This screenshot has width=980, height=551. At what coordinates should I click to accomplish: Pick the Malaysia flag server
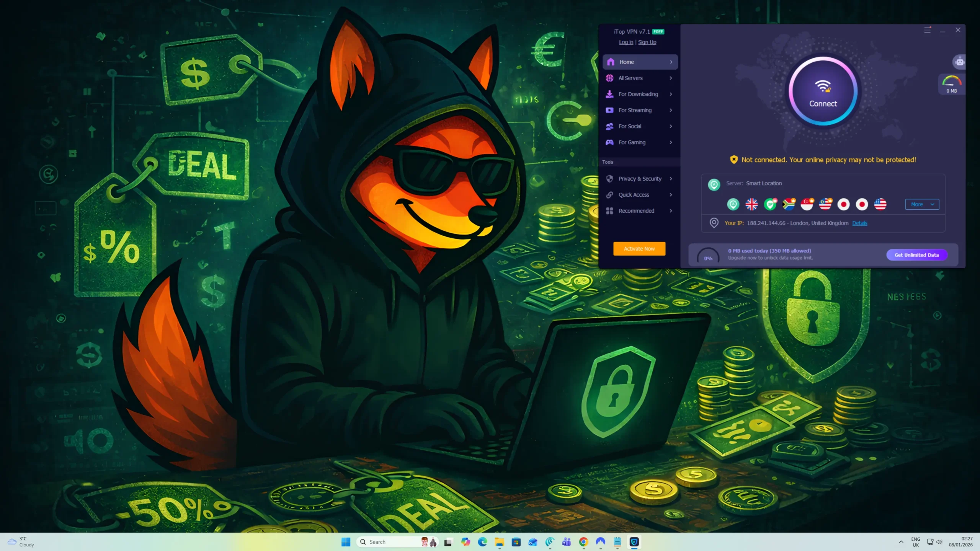click(x=825, y=204)
